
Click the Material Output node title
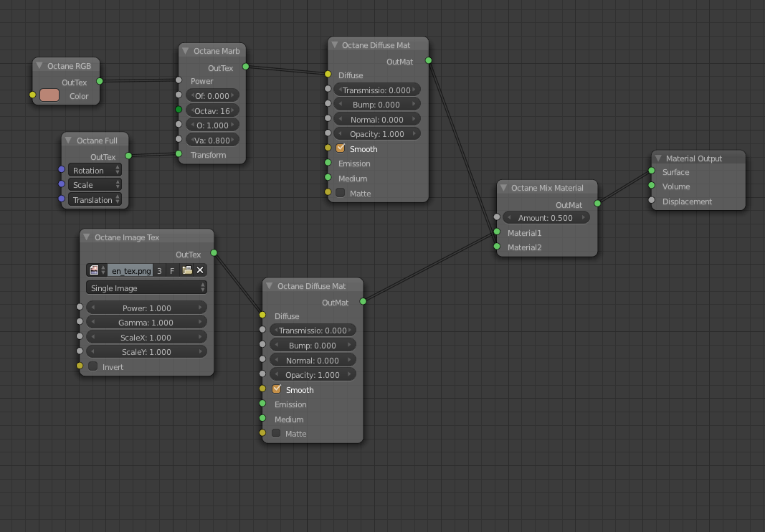(x=694, y=158)
